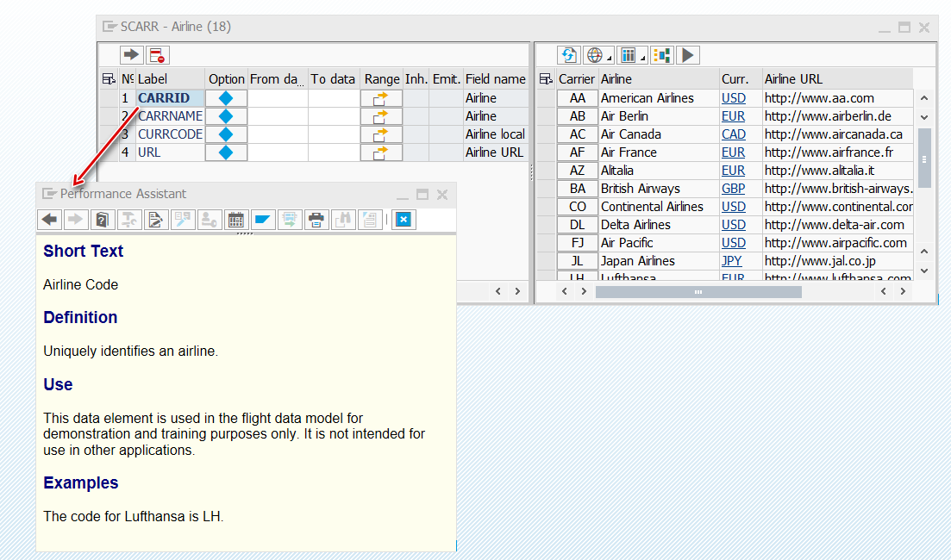
Task: Click the blue X button in the Performance Assistant toolbar
Action: (404, 220)
